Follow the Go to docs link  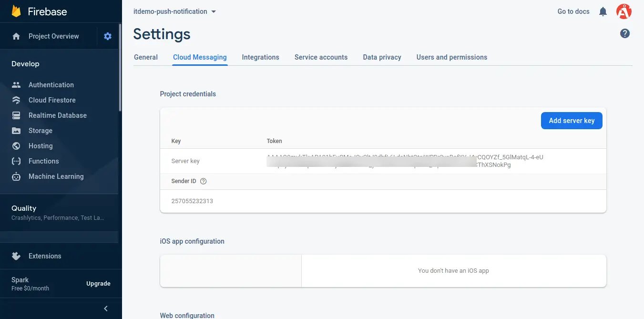point(573,11)
